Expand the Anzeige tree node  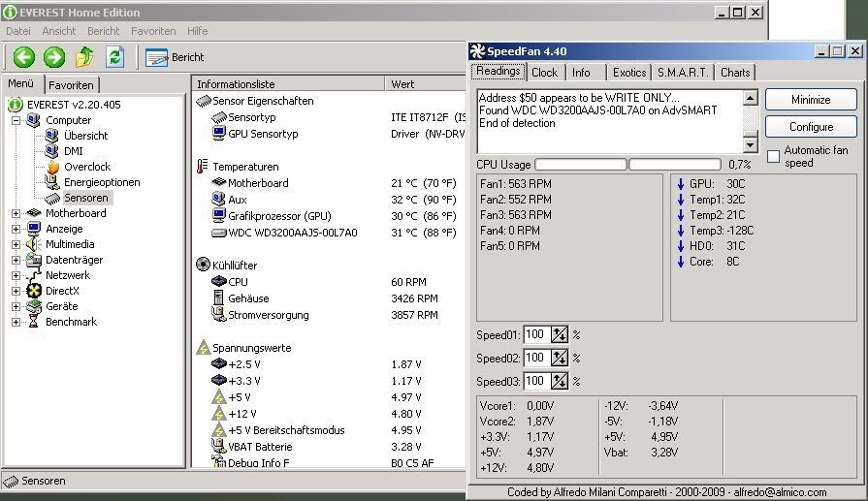click(16, 229)
